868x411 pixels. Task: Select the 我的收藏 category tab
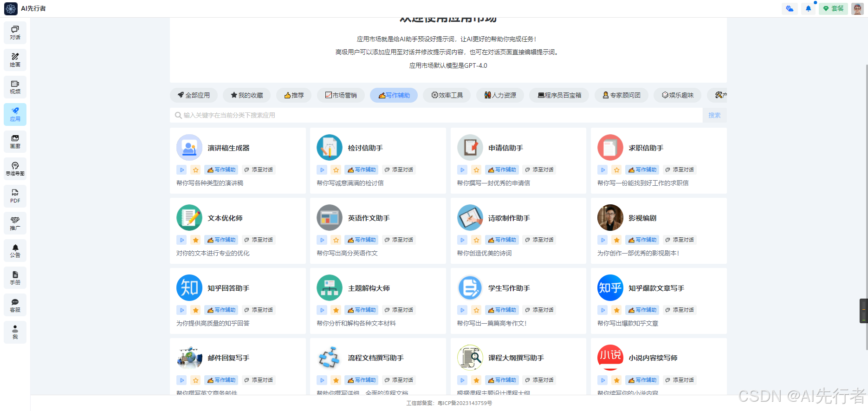(247, 95)
